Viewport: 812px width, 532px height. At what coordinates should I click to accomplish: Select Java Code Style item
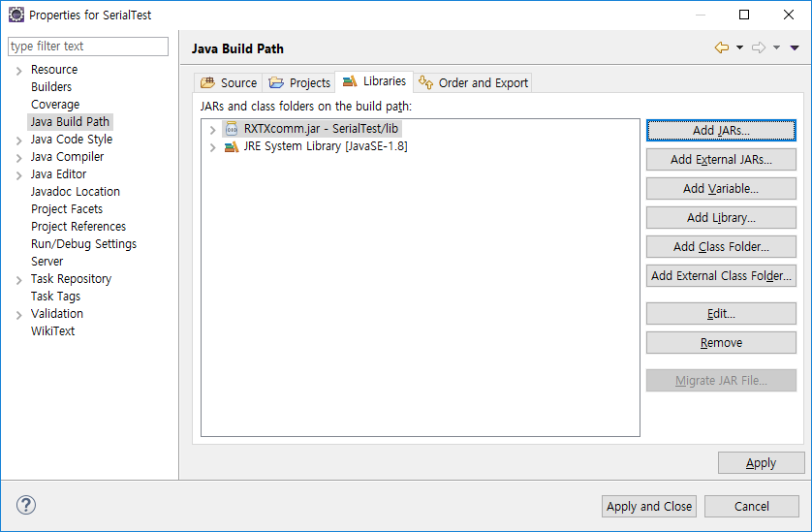click(x=72, y=140)
